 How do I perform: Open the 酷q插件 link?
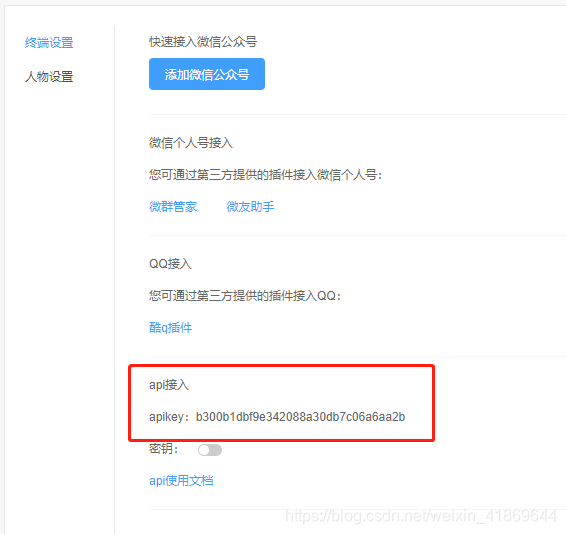click(x=170, y=327)
